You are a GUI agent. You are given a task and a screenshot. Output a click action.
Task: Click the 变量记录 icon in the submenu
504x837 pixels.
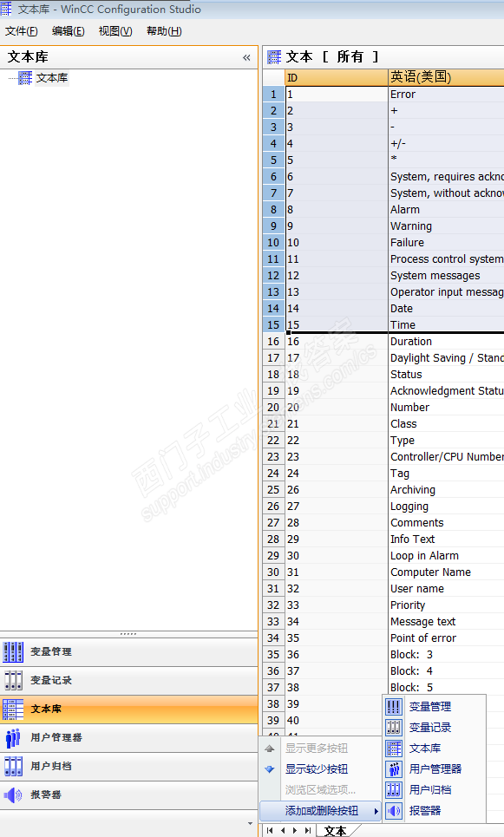click(394, 728)
